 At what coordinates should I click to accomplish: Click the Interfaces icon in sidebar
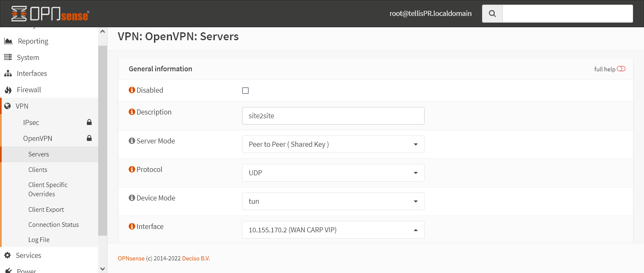tap(8, 73)
